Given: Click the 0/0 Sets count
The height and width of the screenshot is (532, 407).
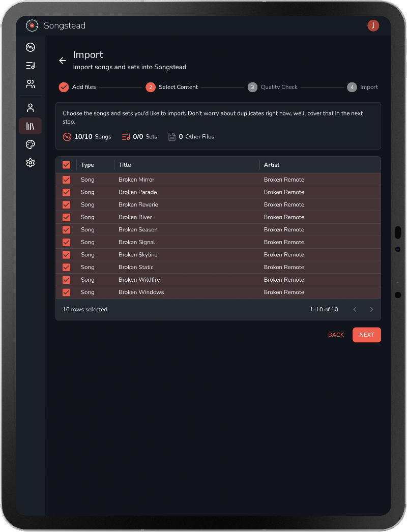Looking at the screenshot, I should click(x=145, y=137).
